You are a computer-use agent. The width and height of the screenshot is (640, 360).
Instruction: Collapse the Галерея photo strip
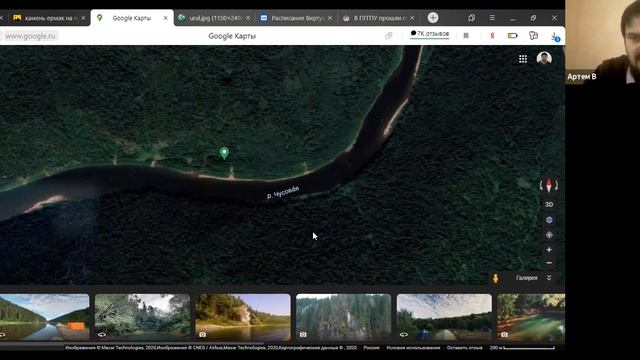549,278
